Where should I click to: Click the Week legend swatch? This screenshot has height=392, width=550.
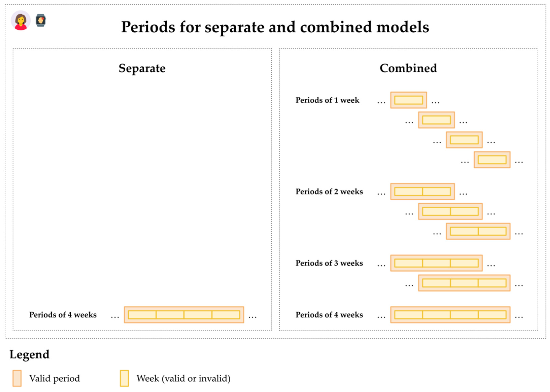tap(124, 378)
